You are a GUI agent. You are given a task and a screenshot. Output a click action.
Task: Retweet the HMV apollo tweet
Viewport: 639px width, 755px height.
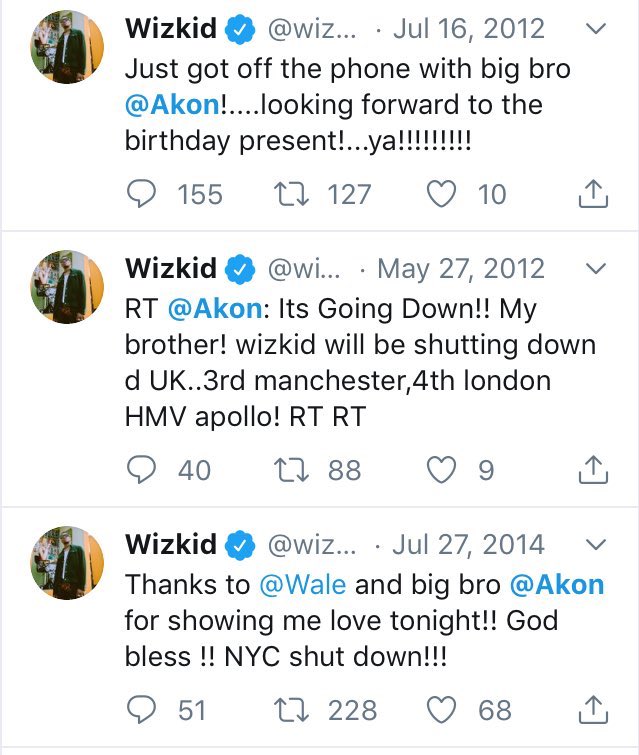(293, 469)
